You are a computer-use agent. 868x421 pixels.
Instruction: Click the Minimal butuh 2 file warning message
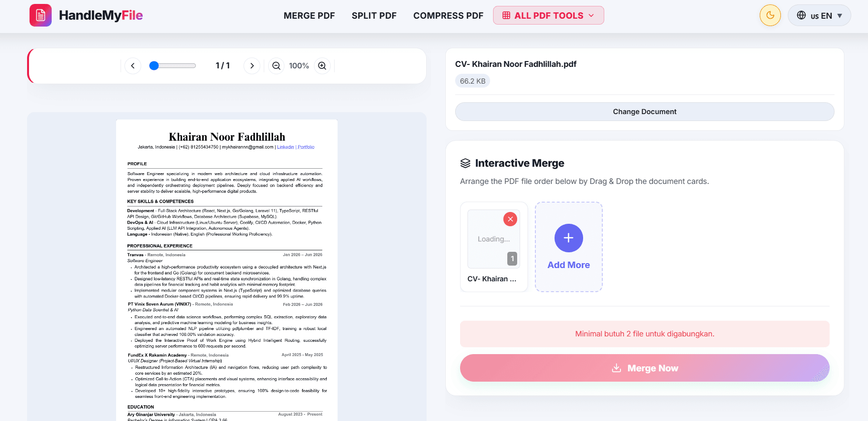(645, 334)
